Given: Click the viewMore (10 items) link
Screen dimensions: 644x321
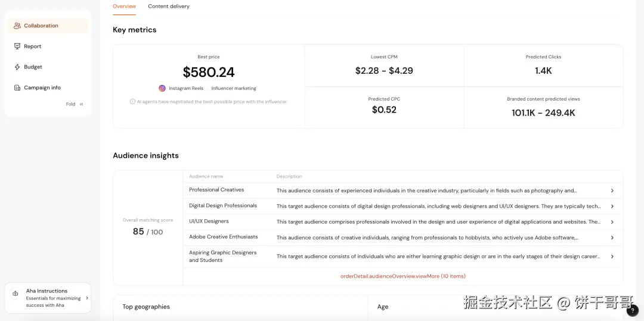Looking at the screenshot, I should (x=402, y=276).
